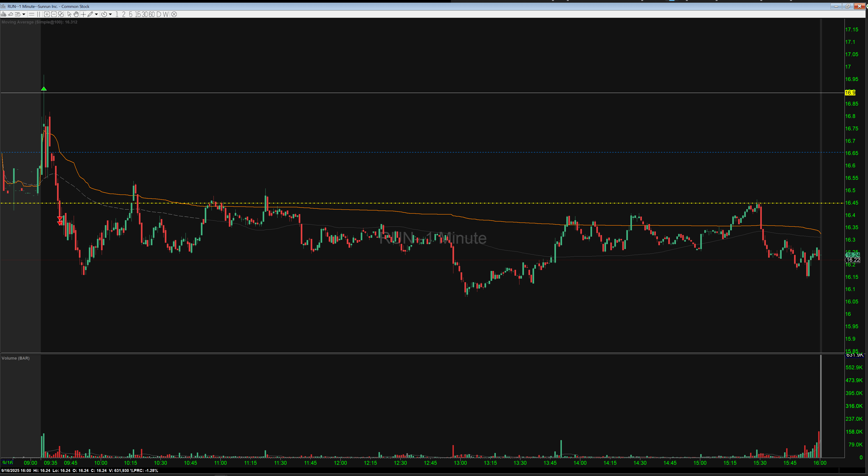The image size is (868, 476).
Task: Select the pencil drawing tool
Action: coord(90,14)
